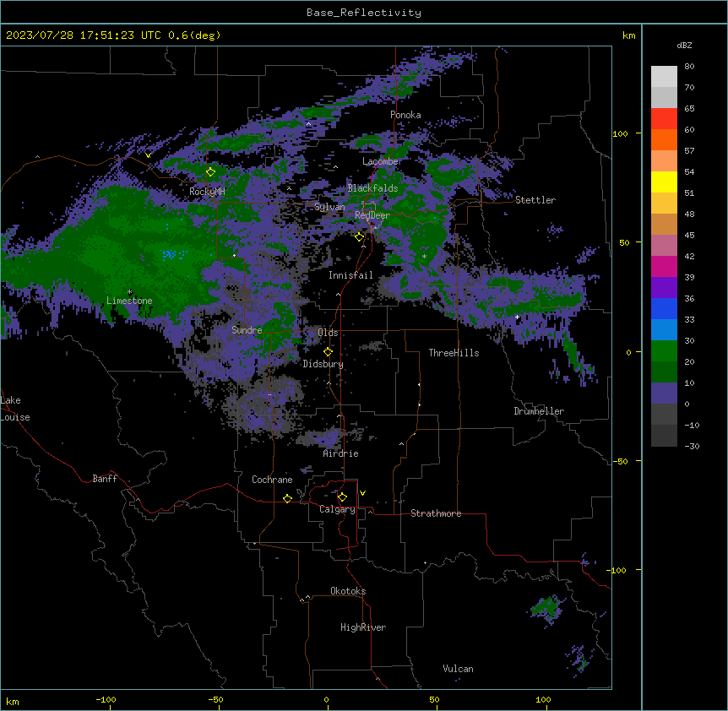Click the 100 km tick on right axis
The width and height of the screenshot is (728, 711).
tap(620, 133)
